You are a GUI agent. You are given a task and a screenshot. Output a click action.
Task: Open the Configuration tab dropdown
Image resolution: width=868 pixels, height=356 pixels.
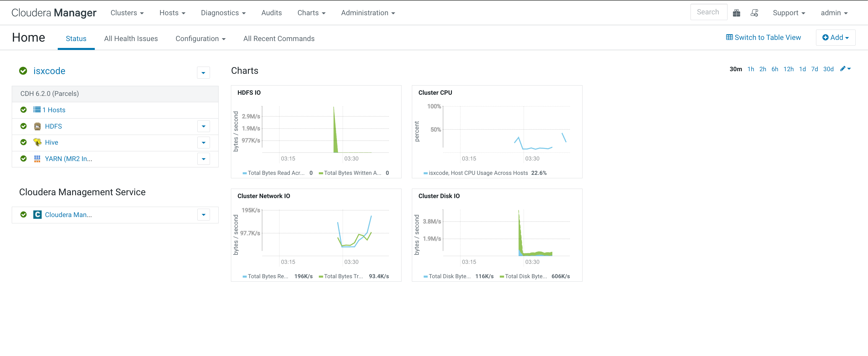click(200, 39)
